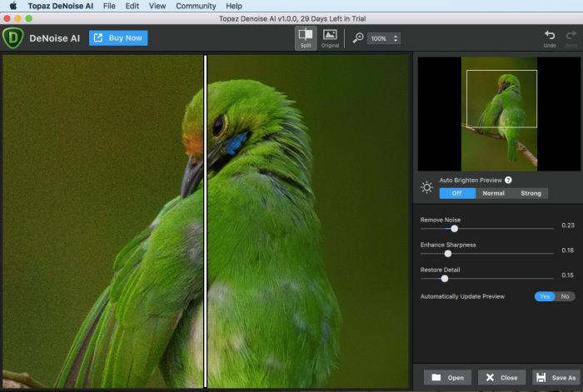Enable Automatically Update Preview with Yes

545,296
